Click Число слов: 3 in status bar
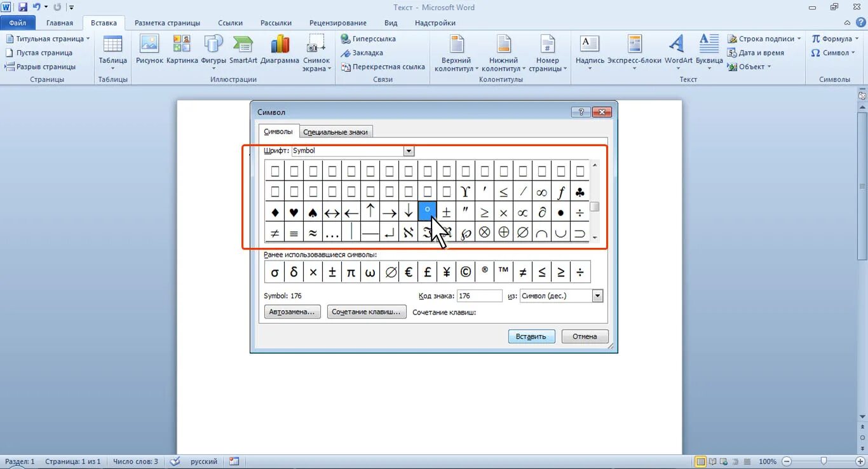This screenshot has height=469, width=868. tap(135, 461)
